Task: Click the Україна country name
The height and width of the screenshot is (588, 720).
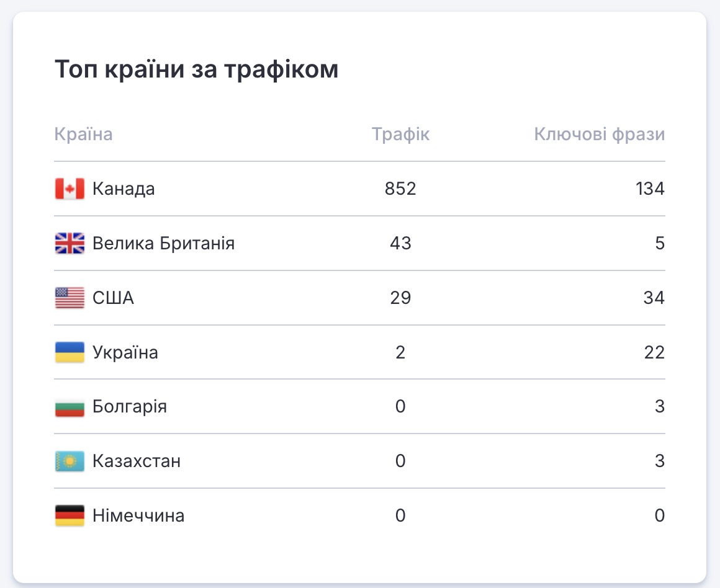Action: 125,352
